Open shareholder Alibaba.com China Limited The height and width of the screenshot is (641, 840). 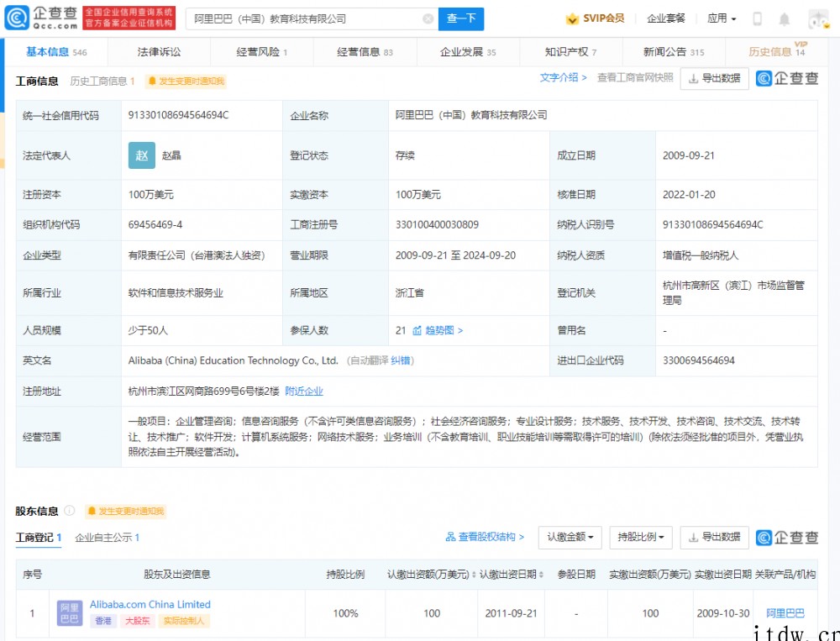[x=150, y=604]
